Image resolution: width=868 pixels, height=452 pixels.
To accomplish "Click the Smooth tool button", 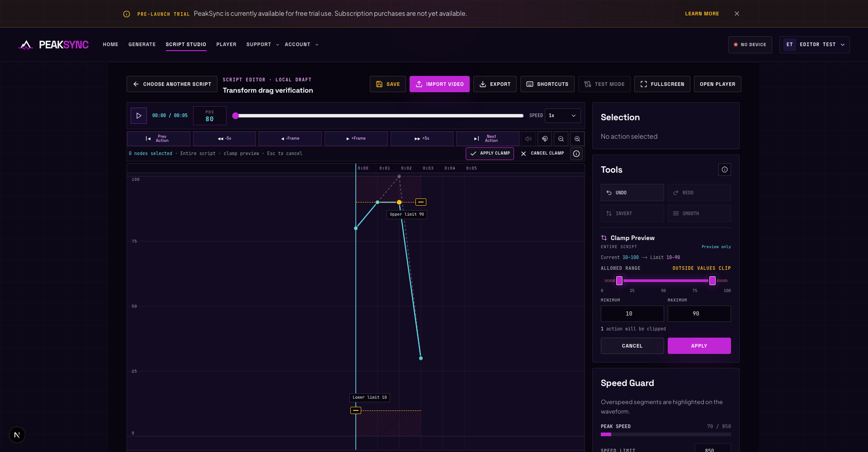I will (699, 213).
